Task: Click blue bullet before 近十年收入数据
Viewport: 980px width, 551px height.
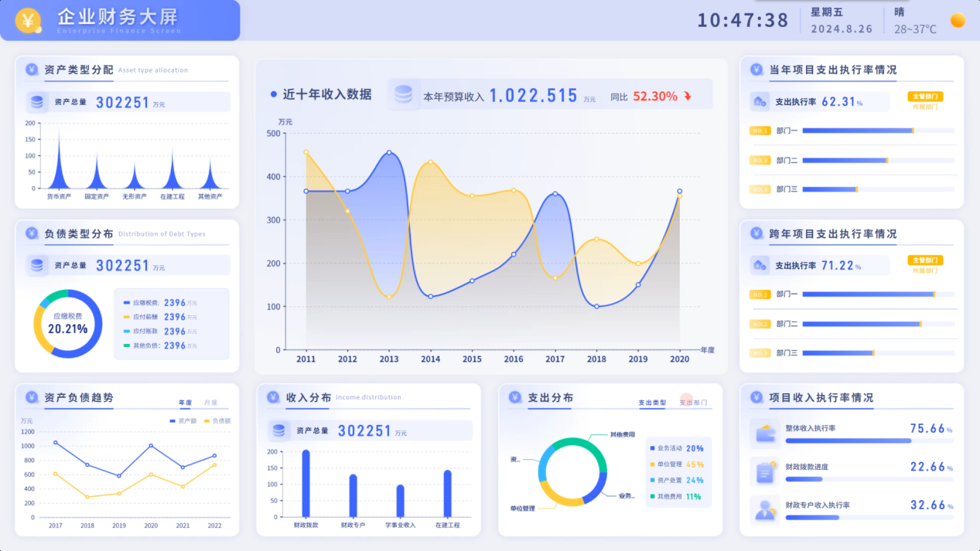Action: [x=274, y=94]
